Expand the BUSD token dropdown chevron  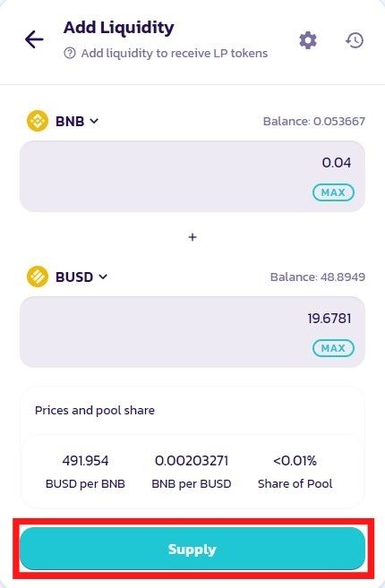[x=103, y=277]
